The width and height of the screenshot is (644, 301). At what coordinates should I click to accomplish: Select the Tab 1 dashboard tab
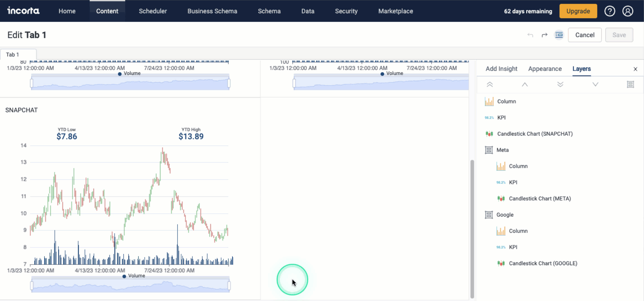tap(18, 54)
